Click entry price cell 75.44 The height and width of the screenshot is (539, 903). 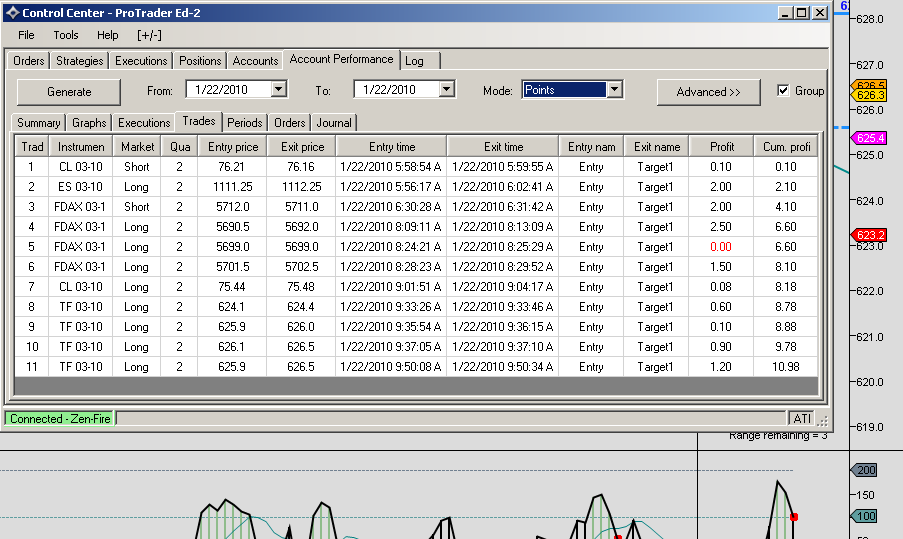(x=232, y=287)
